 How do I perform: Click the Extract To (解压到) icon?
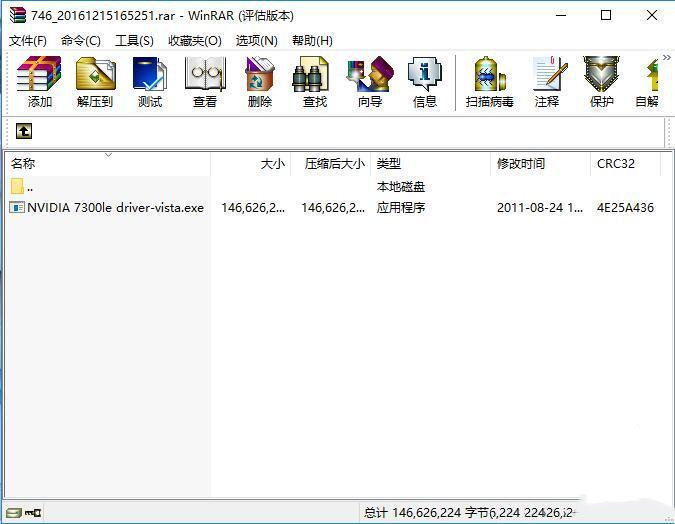[x=95, y=82]
